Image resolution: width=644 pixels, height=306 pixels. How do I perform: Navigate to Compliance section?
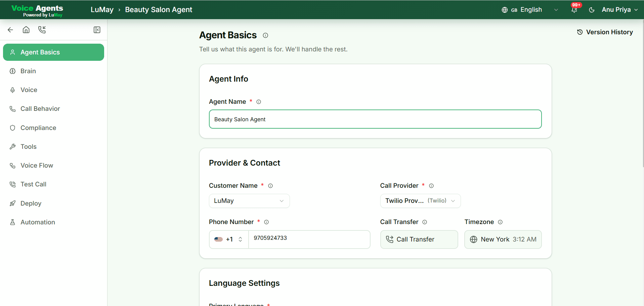(x=53, y=128)
